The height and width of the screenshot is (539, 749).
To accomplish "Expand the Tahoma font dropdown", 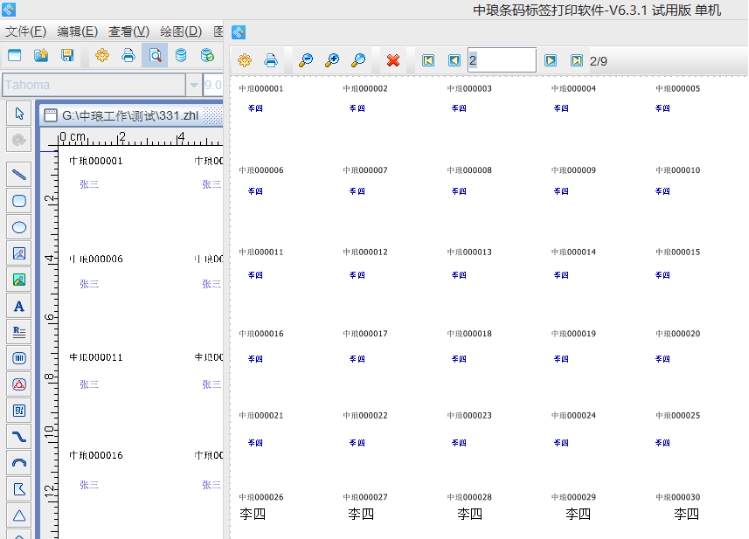I will [x=193, y=86].
